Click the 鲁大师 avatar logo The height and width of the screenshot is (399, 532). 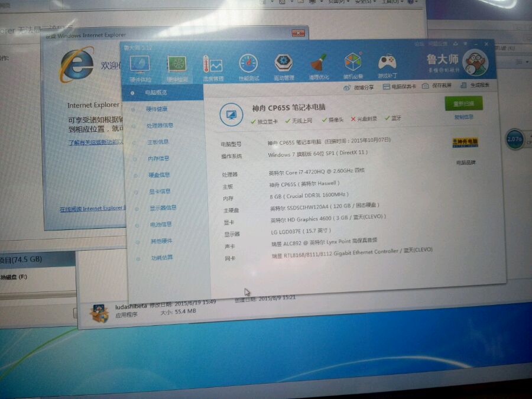click(476, 63)
